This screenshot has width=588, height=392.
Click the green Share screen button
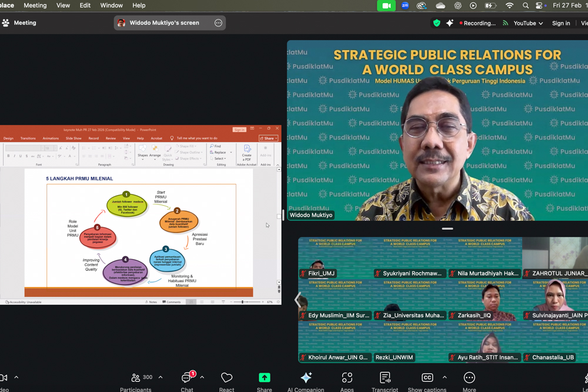click(265, 378)
